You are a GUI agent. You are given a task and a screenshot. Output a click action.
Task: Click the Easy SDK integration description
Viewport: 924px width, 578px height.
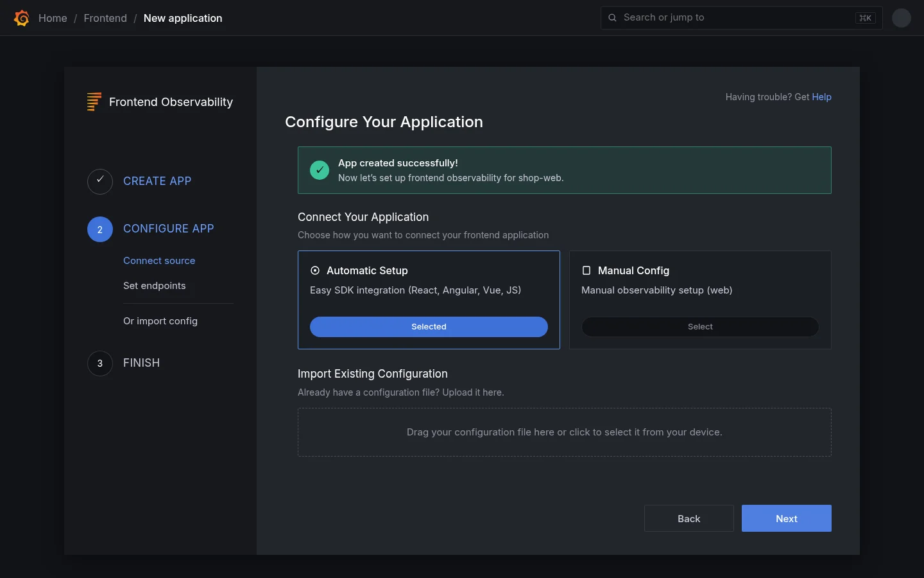click(x=415, y=290)
